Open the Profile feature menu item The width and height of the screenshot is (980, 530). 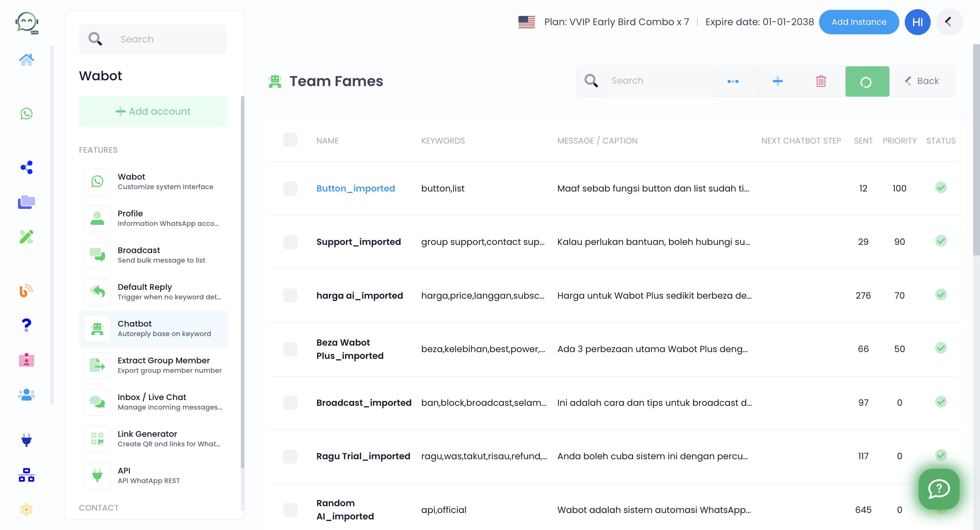click(x=153, y=218)
